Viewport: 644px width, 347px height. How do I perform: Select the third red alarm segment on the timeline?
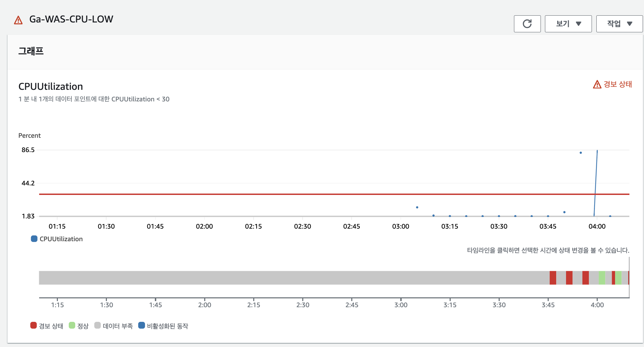click(585, 278)
